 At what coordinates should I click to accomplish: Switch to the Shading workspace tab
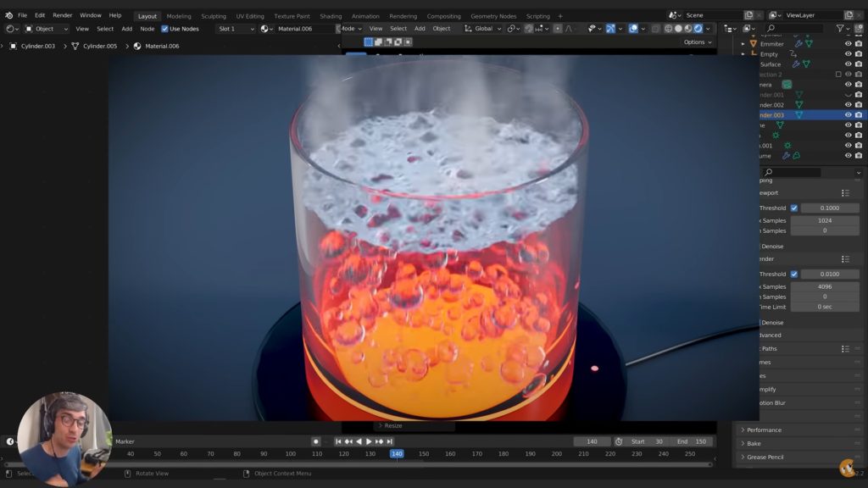pos(331,16)
